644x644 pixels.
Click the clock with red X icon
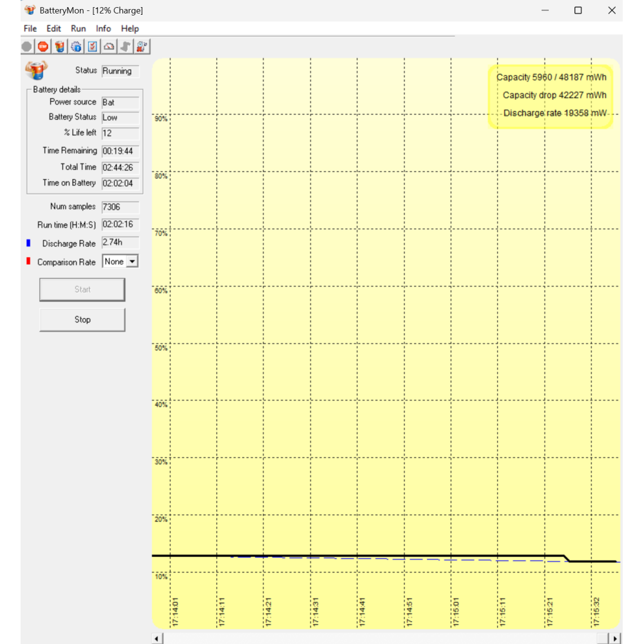(142, 46)
